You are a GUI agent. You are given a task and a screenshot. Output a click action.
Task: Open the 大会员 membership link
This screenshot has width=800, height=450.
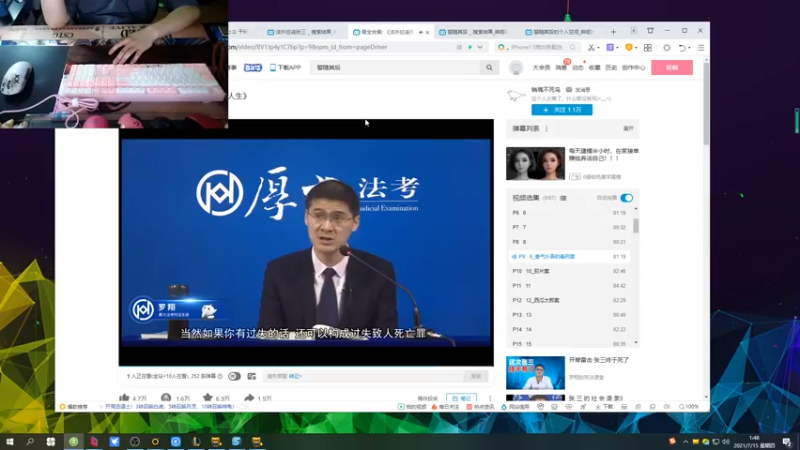pos(541,67)
